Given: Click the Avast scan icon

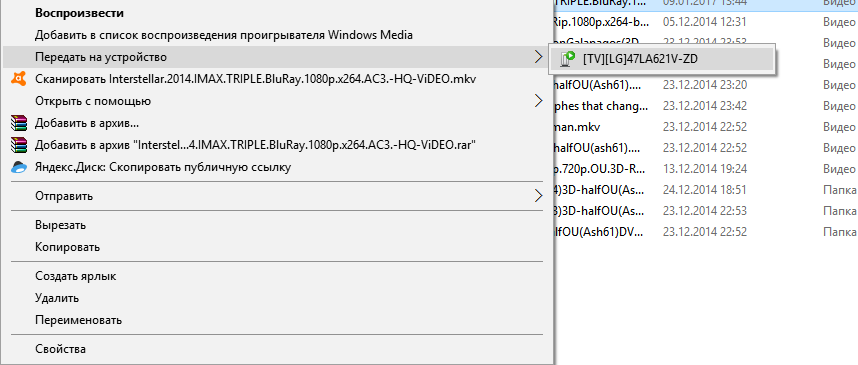Looking at the screenshot, I should (x=19, y=79).
